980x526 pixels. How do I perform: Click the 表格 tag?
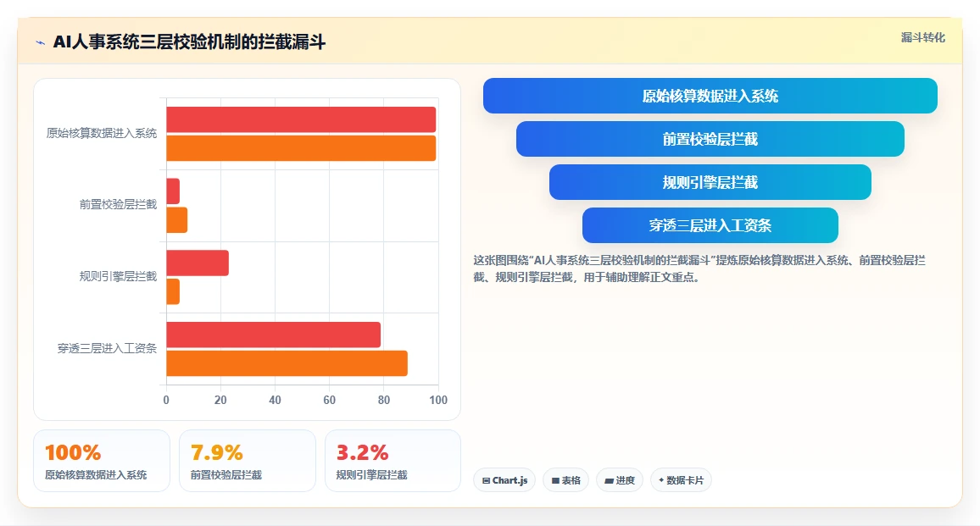coord(565,480)
